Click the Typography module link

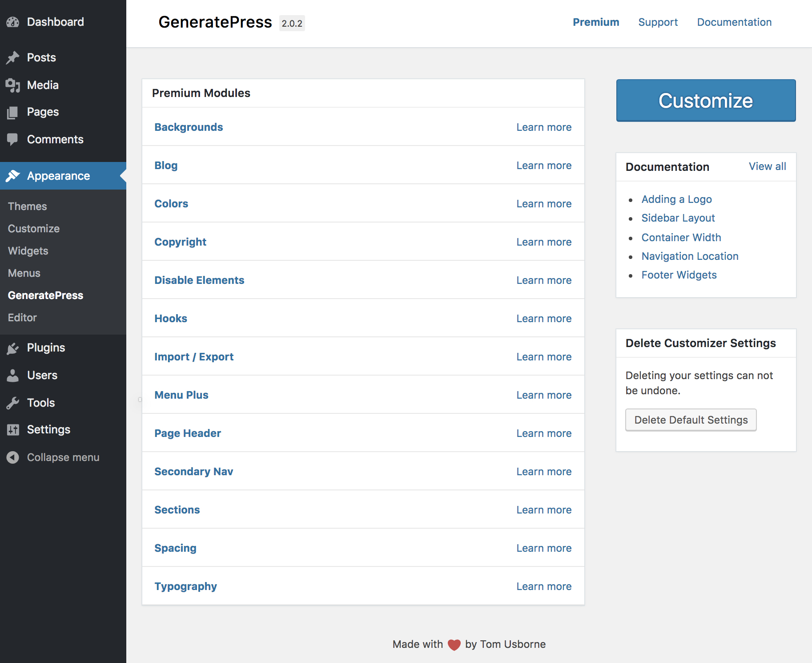185,586
